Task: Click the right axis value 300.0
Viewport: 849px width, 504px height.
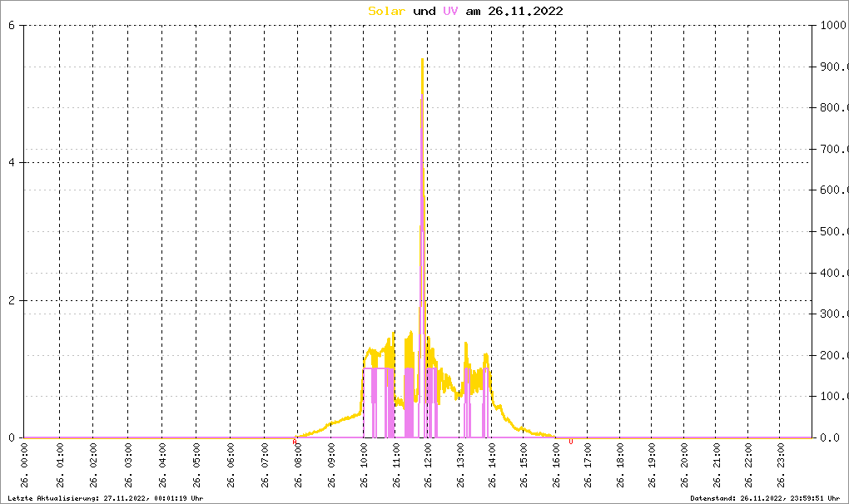Action: 834,314
